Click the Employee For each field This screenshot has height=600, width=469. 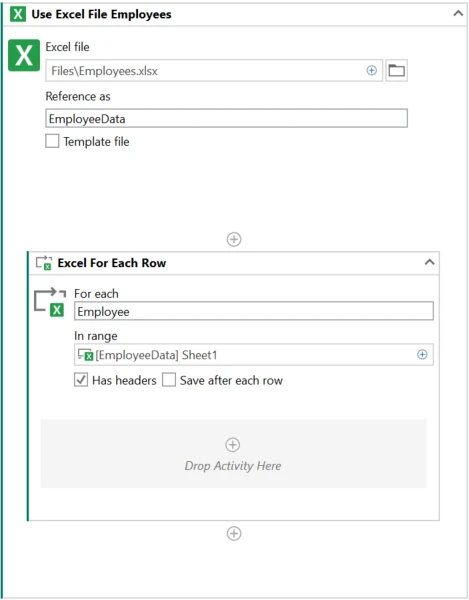(254, 311)
